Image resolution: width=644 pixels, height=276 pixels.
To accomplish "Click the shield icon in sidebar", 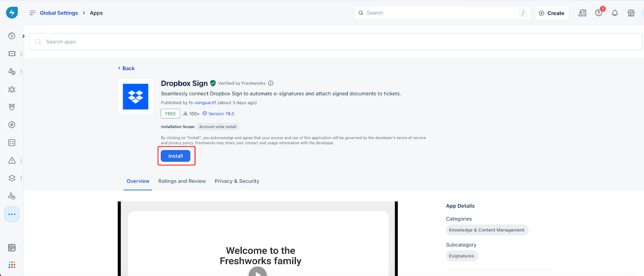I will tap(12, 107).
